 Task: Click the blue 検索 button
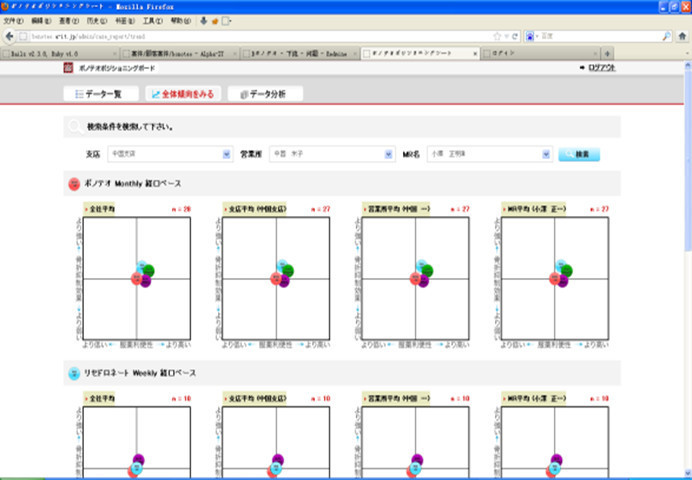579,154
